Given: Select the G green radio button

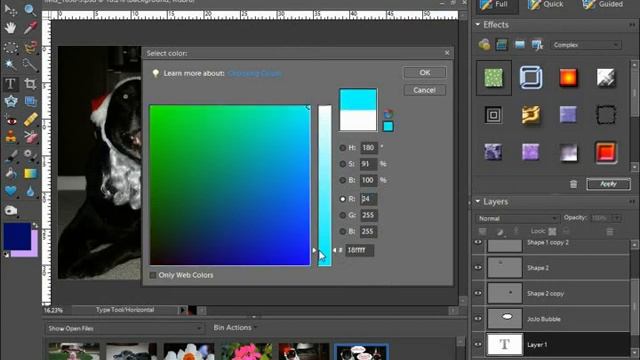Looking at the screenshot, I should pyautogui.click(x=342, y=215).
